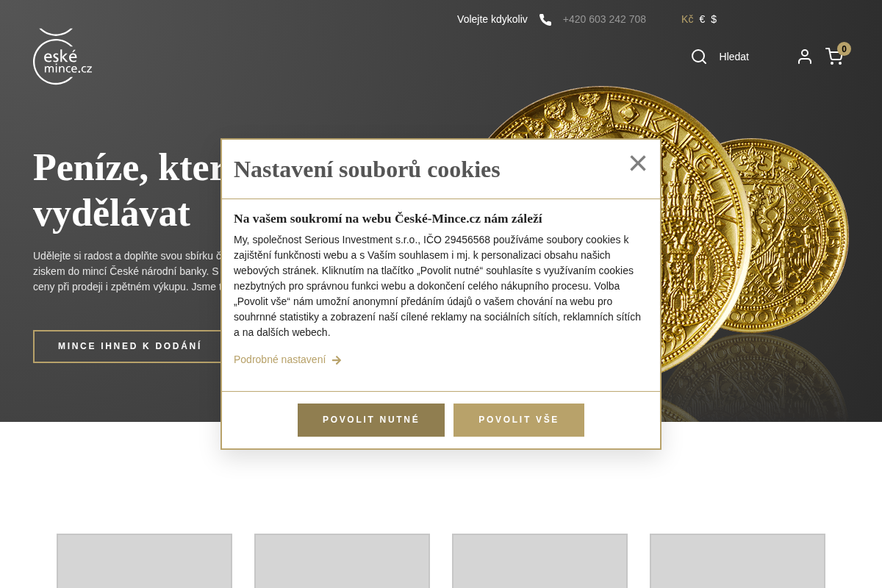
Task: Open the second gray product thumbnail
Action: point(342,561)
